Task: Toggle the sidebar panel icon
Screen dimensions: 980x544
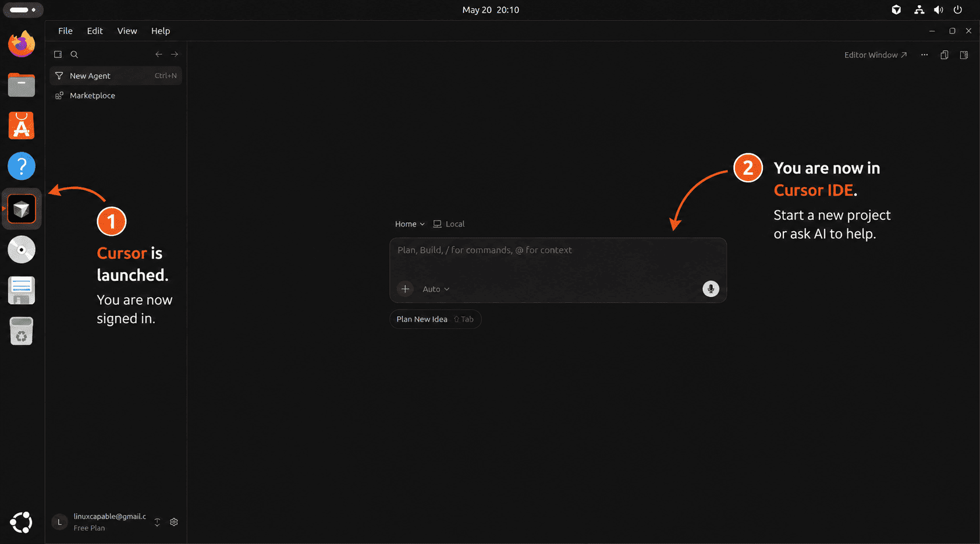Action: point(58,54)
